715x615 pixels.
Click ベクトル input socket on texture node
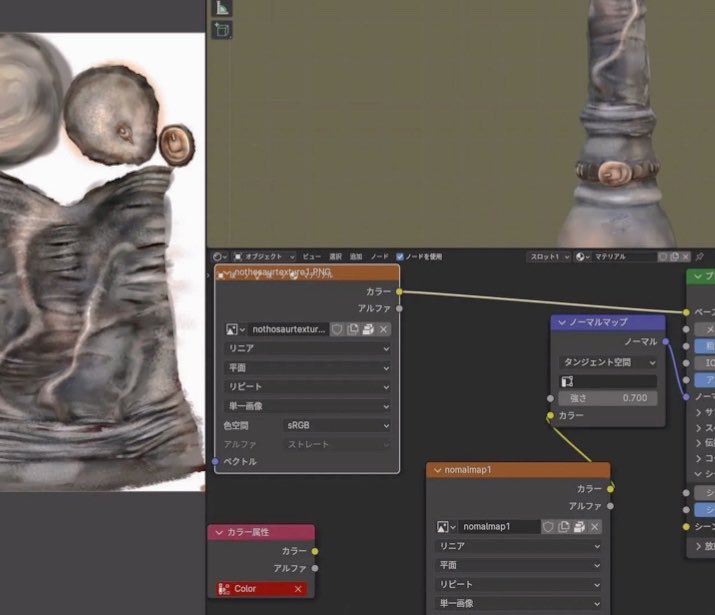215,461
